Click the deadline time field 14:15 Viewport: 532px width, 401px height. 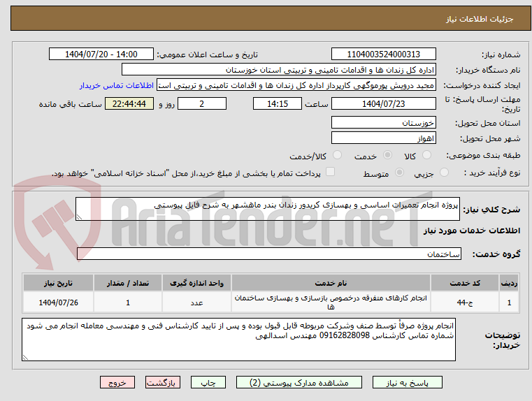tap(278, 103)
